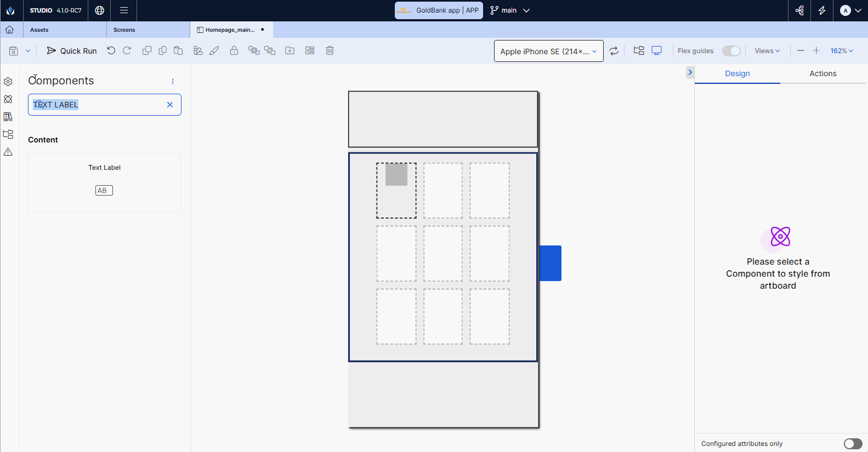This screenshot has height=452, width=868.
Task: Expand the Views dropdown
Action: click(767, 51)
